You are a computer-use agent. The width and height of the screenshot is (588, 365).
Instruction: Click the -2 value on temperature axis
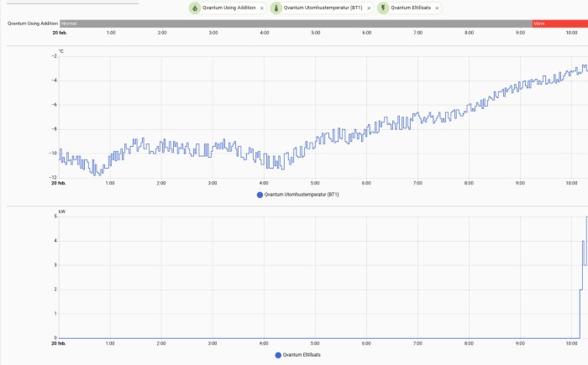tap(55, 56)
